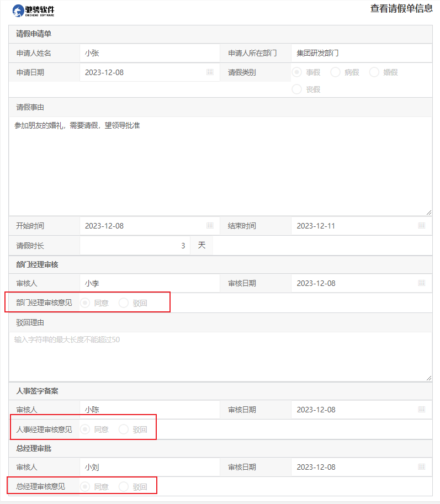Choose the 病假 radio option

(335, 72)
